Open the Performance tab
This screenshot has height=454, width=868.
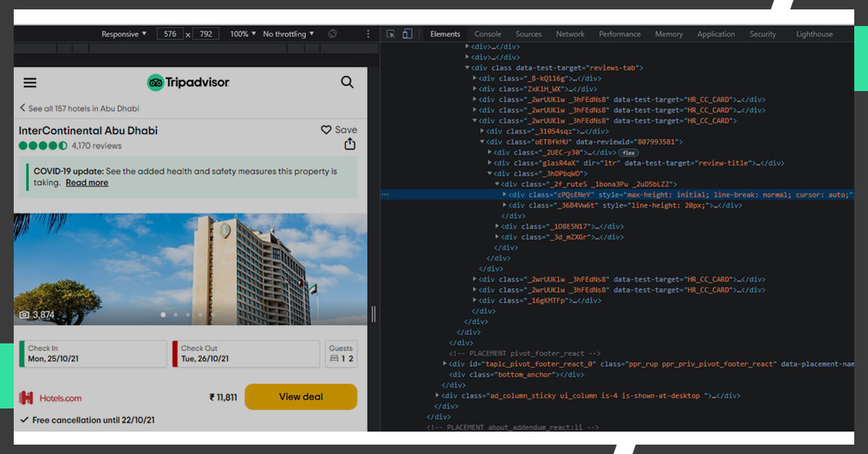620,34
